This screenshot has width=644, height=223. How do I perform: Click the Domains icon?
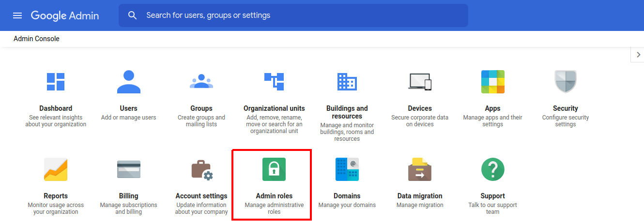(x=347, y=169)
